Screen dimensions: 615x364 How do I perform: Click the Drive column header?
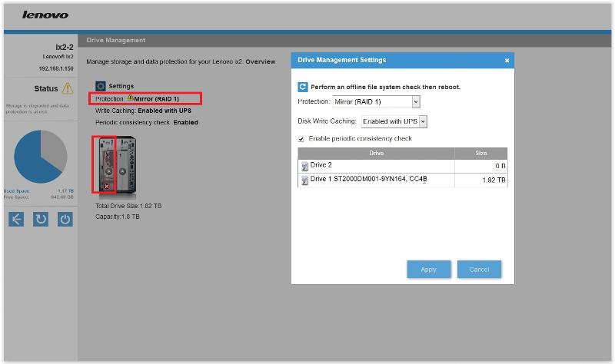pyautogui.click(x=376, y=153)
